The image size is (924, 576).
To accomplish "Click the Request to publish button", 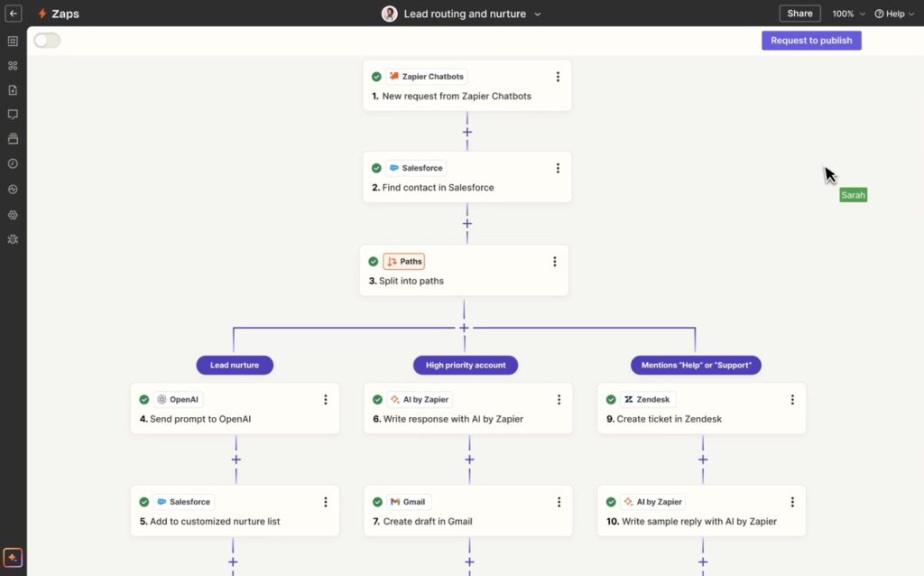I will (x=811, y=41).
